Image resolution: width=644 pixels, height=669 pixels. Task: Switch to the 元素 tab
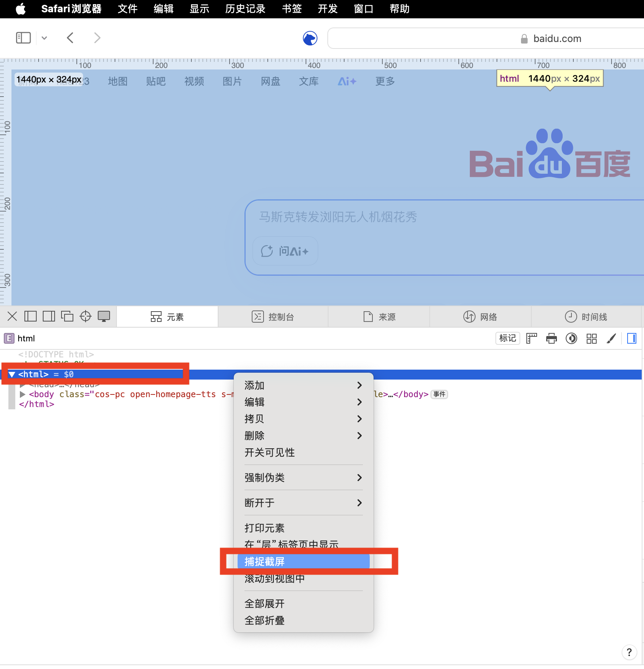[x=167, y=317]
